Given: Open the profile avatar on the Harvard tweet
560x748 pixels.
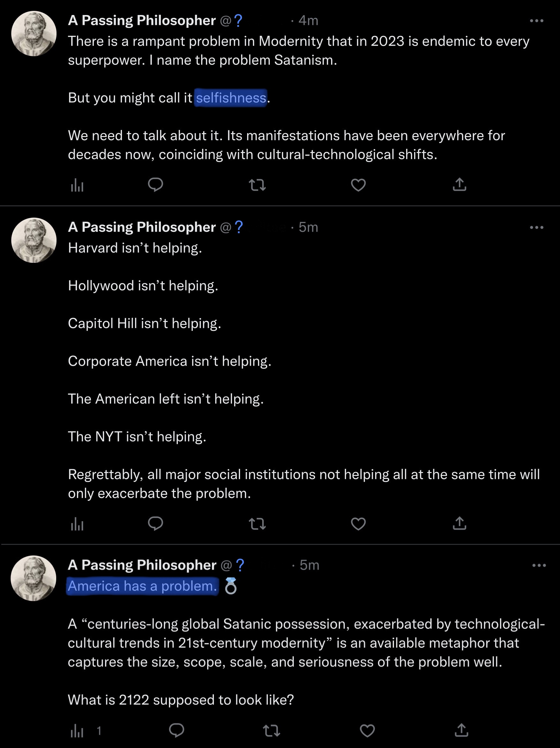Looking at the screenshot, I should tap(34, 240).
